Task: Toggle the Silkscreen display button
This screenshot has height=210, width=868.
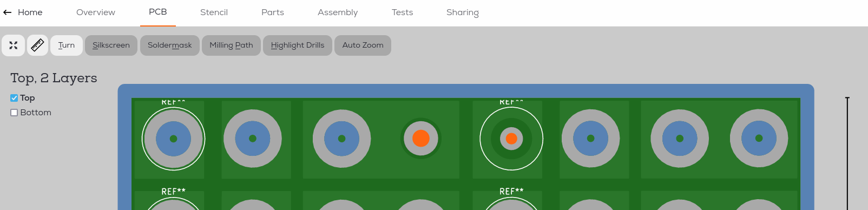Action: [x=111, y=45]
